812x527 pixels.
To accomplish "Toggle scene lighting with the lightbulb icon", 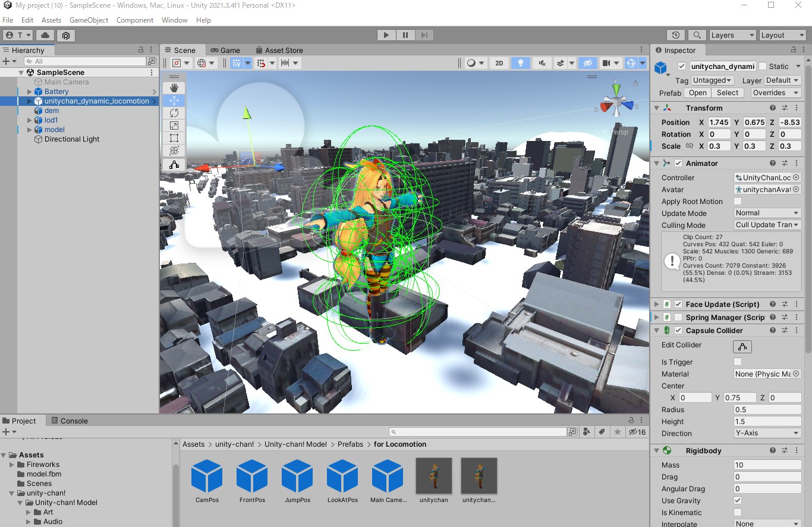I will [520, 63].
